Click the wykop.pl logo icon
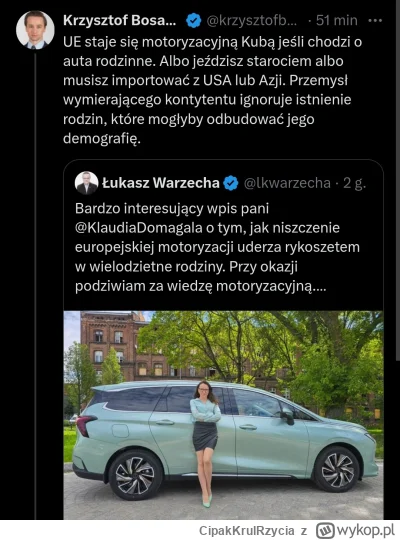400x540 pixels. click(325, 530)
